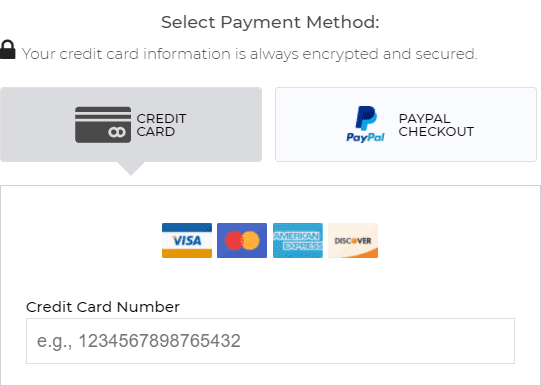The image size is (541, 385).
Task: Focus the Credit Card Number input field
Action: pyautogui.click(x=270, y=341)
